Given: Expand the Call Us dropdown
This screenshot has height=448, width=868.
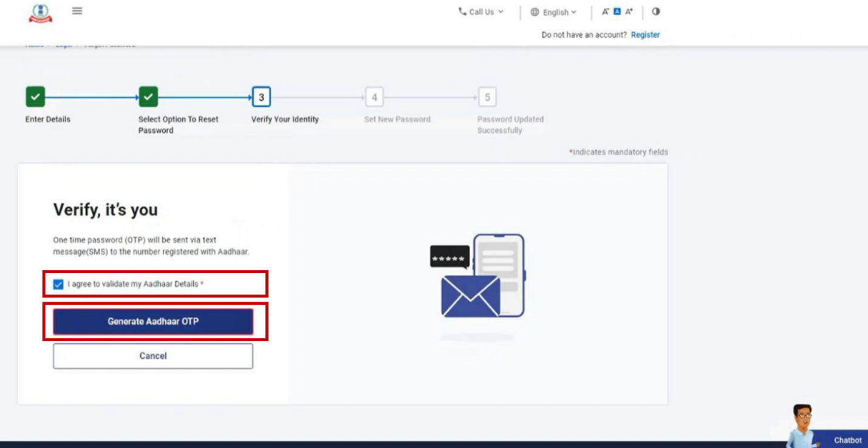Looking at the screenshot, I should [x=481, y=12].
